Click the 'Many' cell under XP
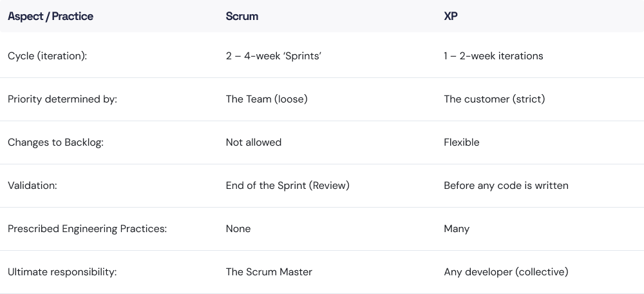Viewport: 644px width, 294px height. 456,229
